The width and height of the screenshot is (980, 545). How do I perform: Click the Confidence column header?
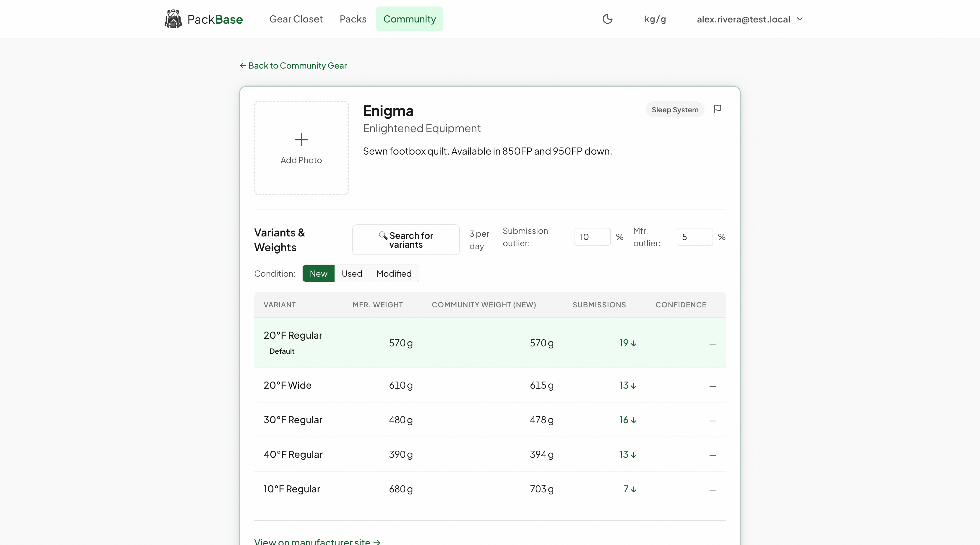click(x=681, y=305)
